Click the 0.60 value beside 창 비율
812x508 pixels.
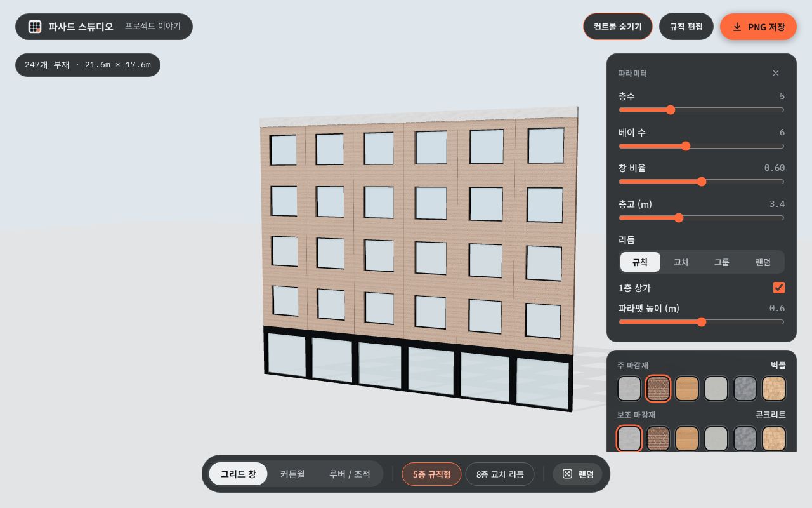click(775, 168)
